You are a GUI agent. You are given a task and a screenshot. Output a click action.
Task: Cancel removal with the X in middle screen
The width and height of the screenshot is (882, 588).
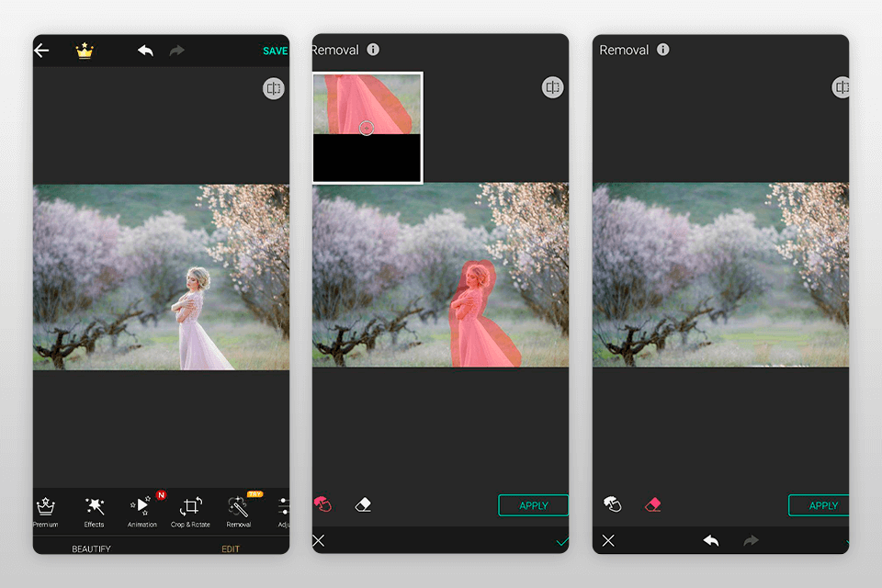point(319,541)
